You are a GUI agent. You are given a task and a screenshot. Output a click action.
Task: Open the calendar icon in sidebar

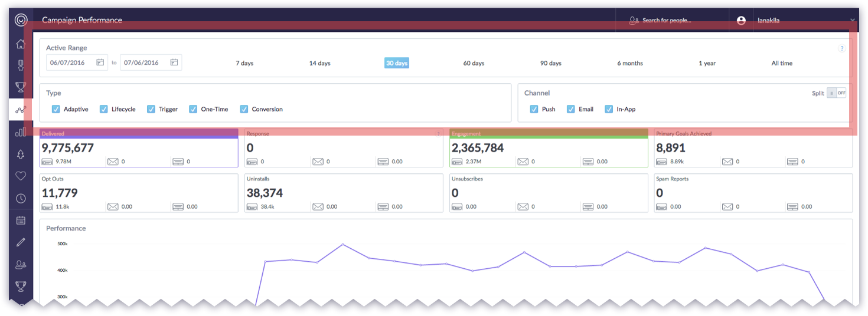point(21,220)
